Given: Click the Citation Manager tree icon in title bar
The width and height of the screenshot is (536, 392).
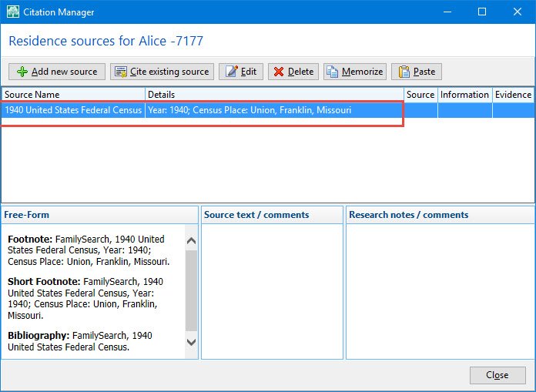Looking at the screenshot, I should pos(13,12).
